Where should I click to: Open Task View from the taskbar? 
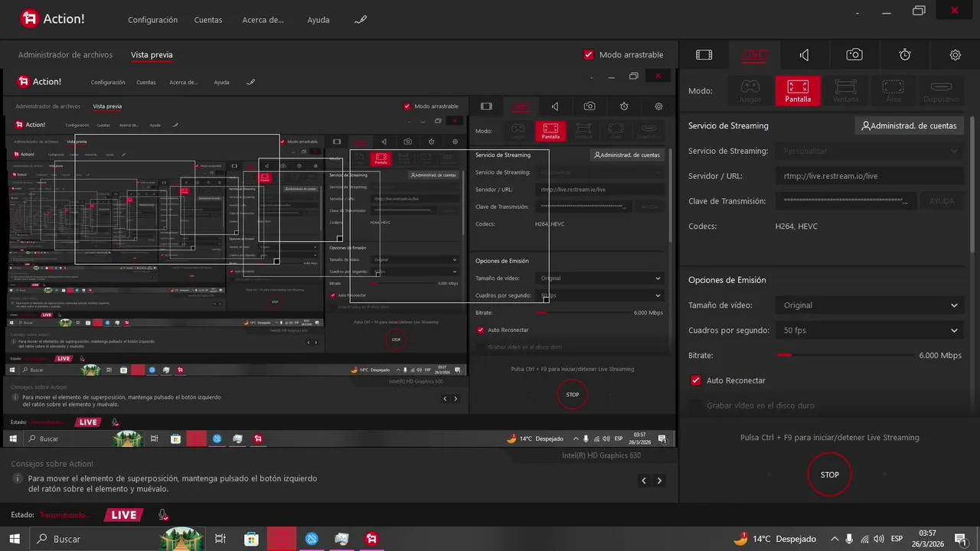pos(220,539)
